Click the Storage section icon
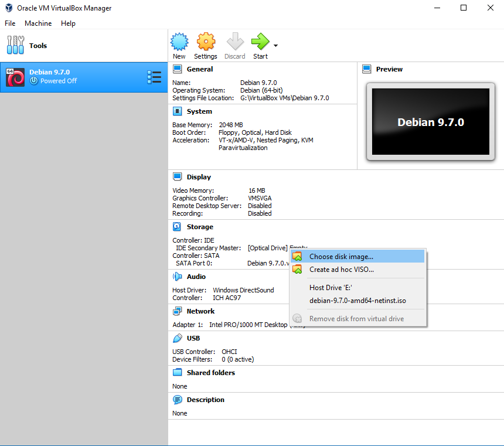This screenshot has width=504, height=446. pyautogui.click(x=178, y=226)
